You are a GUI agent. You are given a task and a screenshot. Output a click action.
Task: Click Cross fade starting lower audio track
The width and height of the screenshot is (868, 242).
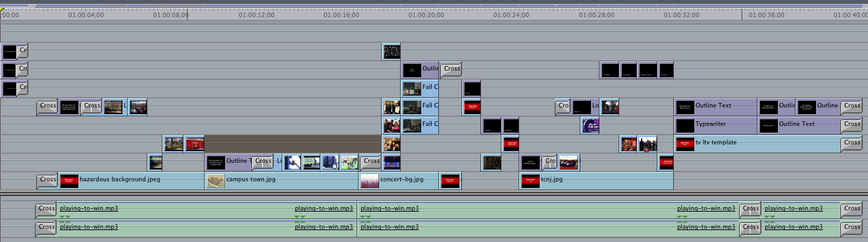[46, 228]
